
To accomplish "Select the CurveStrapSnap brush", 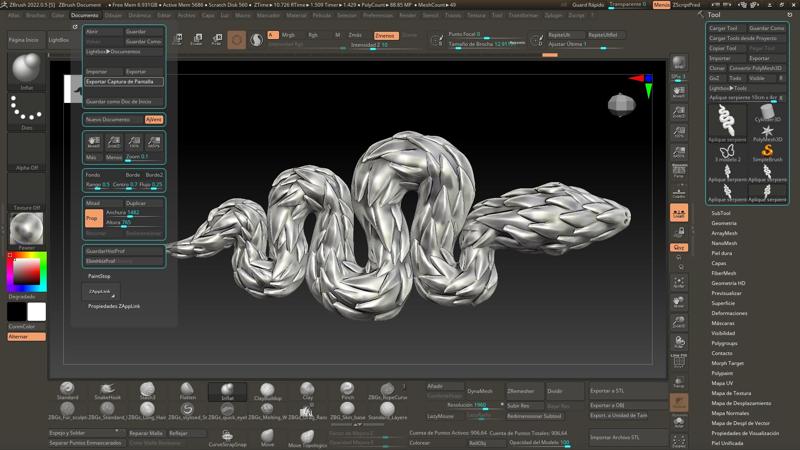I will click(x=228, y=438).
